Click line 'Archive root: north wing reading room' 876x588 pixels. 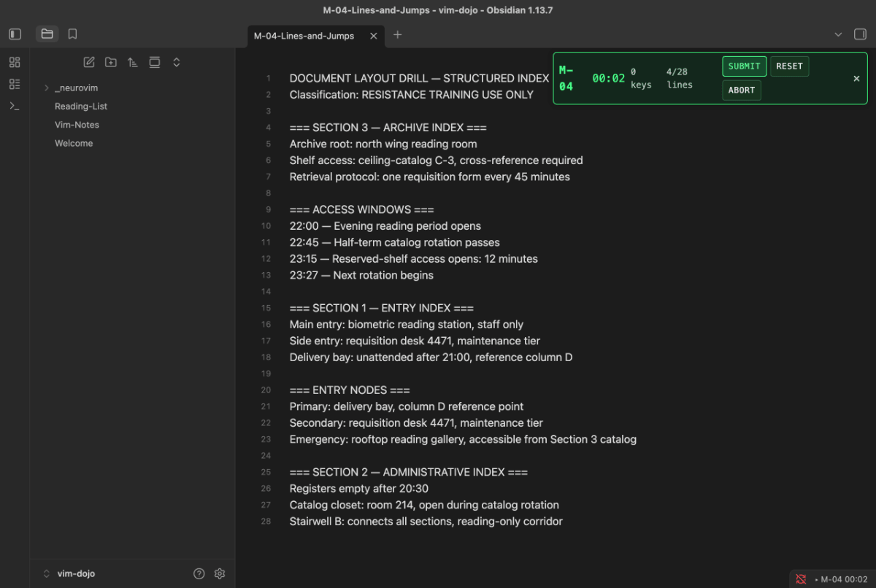383,144
